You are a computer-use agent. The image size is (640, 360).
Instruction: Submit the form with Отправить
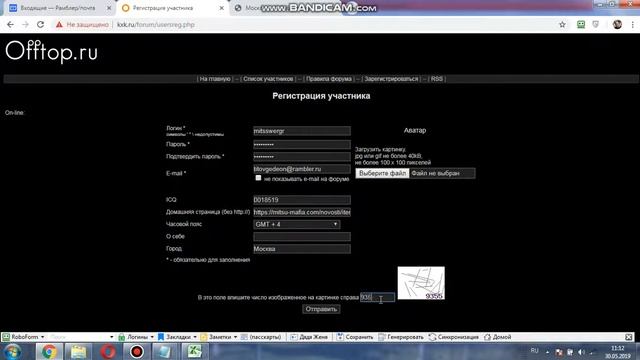pyautogui.click(x=321, y=309)
